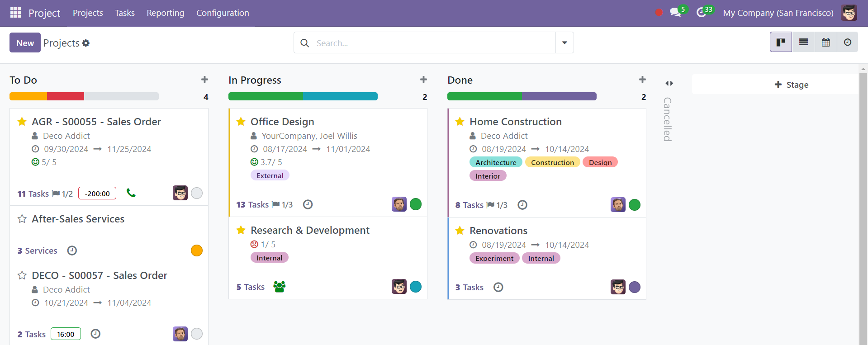Screen dimensions: 868x345
Task: Open activity clock on Home Construction card
Action: pos(522,205)
